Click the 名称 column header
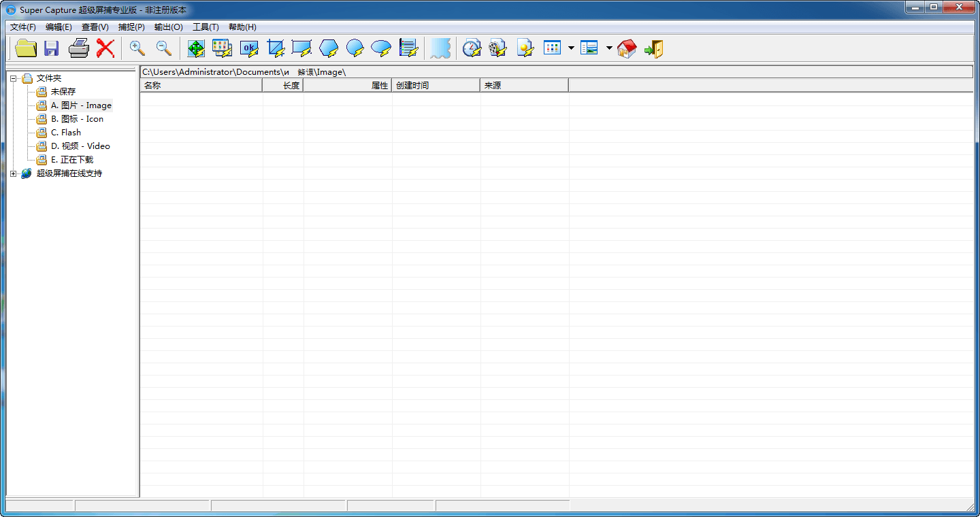Image resolution: width=980 pixels, height=517 pixels. (201, 86)
